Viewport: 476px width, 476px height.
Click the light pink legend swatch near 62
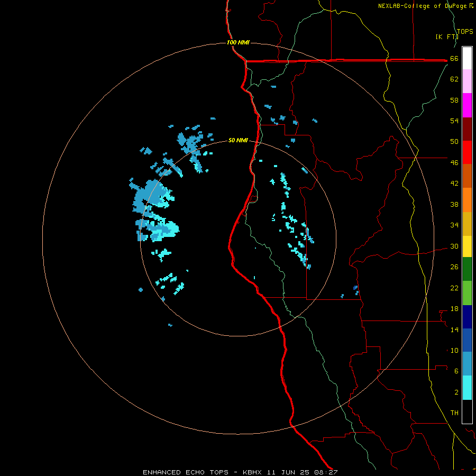[x=467, y=81]
